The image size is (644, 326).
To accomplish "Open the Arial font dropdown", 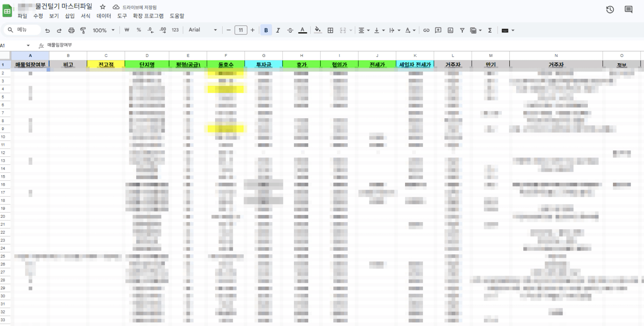I will (203, 30).
